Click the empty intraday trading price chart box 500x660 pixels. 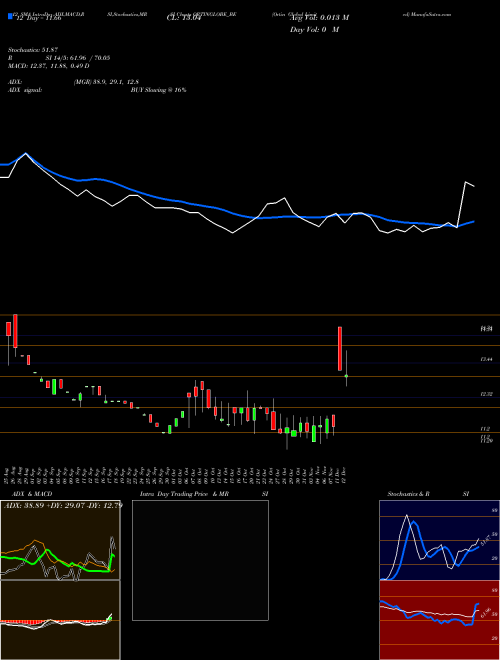pyautogui.click(x=200, y=560)
